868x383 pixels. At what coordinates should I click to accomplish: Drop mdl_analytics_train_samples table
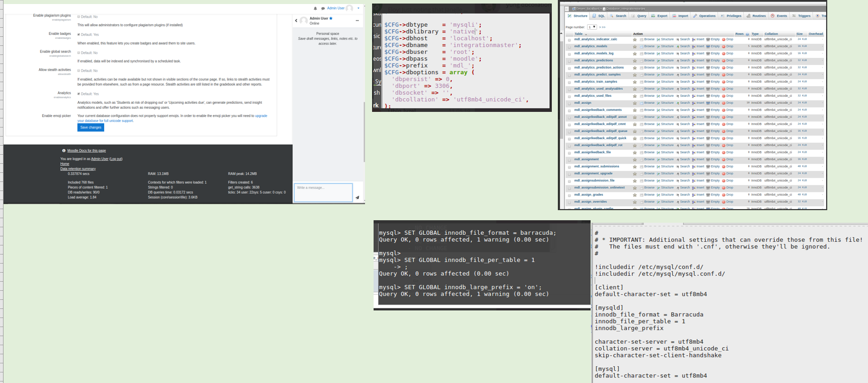[728, 82]
